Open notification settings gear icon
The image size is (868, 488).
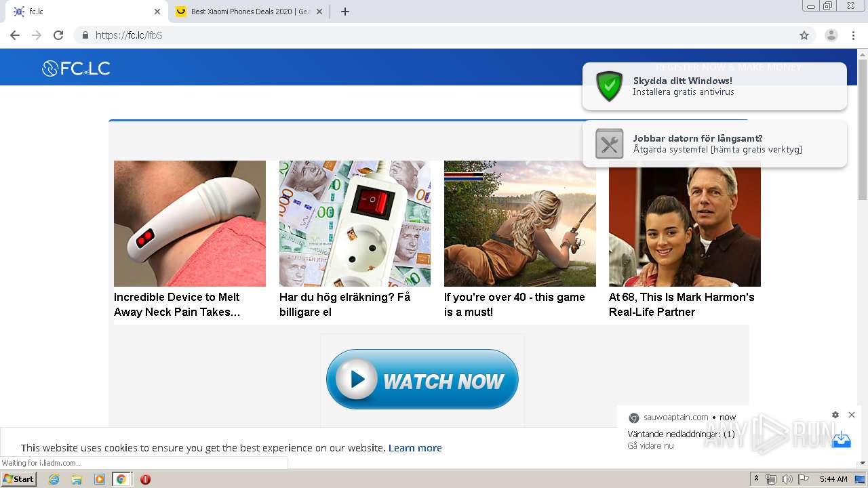pos(835,415)
